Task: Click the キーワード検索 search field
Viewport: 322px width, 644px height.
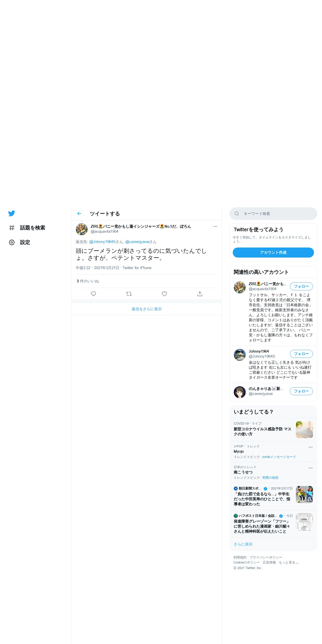Action: 273,214
